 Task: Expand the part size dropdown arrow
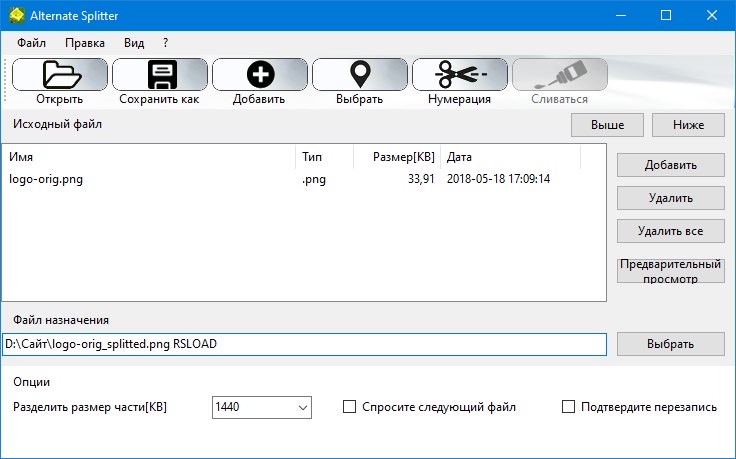303,407
